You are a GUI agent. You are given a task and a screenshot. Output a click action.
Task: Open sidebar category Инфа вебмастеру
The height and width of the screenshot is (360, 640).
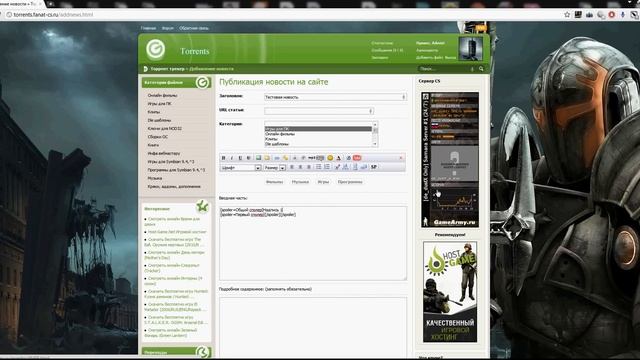pyautogui.click(x=164, y=153)
